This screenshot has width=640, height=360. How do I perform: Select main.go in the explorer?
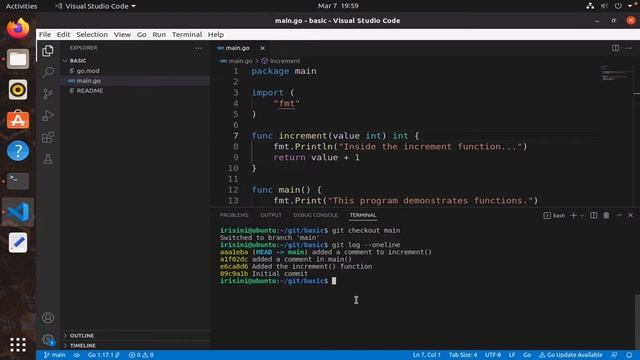136,81
